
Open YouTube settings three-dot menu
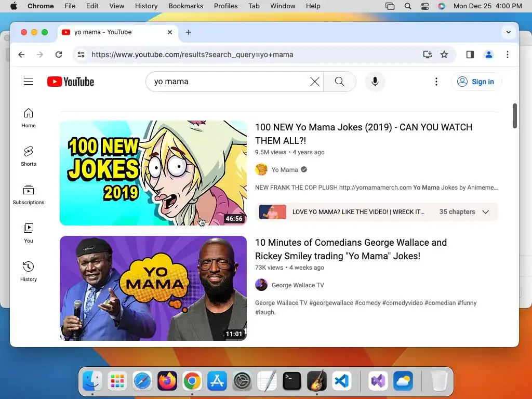[x=436, y=82]
